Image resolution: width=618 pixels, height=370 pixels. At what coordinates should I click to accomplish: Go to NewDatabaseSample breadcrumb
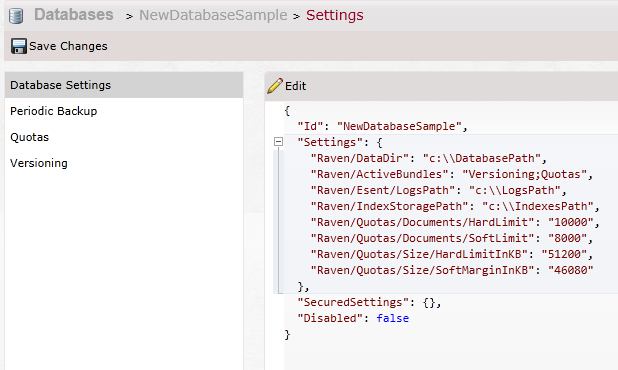(x=213, y=15)
